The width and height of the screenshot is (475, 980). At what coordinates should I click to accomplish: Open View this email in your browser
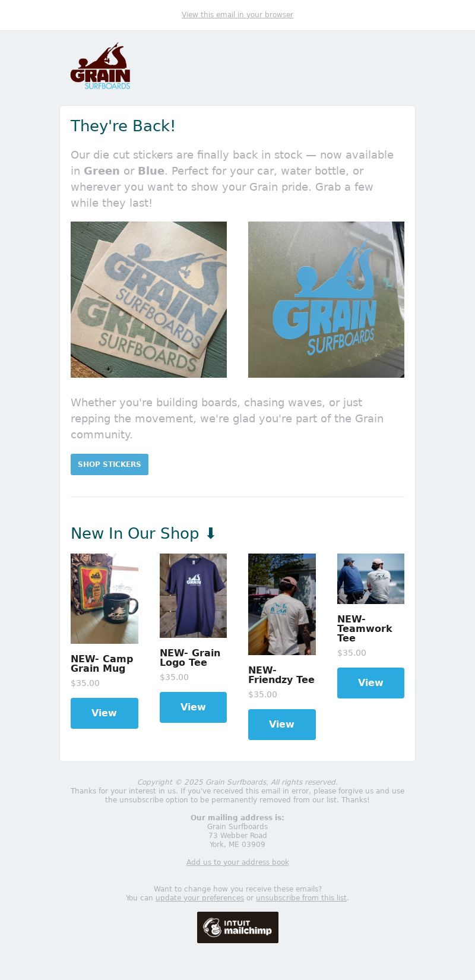(x=237, y=15)
